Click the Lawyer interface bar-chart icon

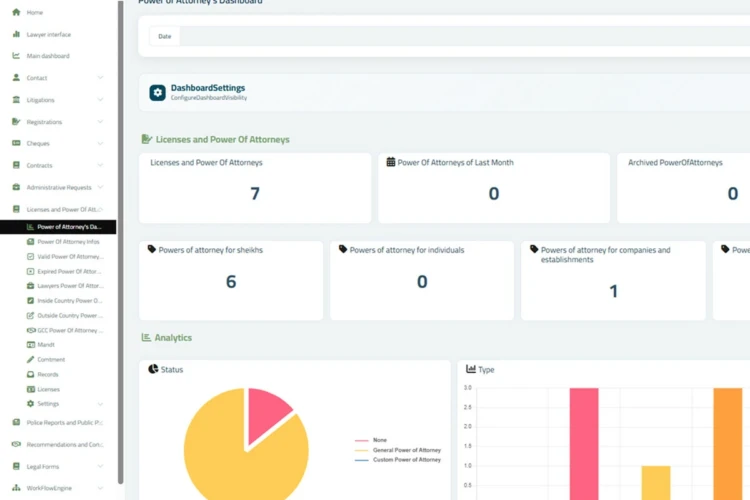(x=16, y=34)
